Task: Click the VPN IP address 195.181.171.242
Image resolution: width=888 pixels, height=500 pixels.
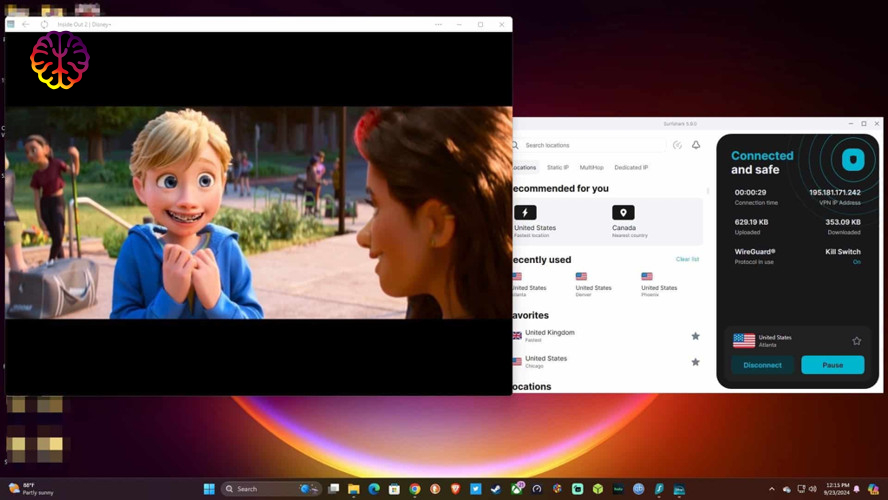Action: coord(834,193)
